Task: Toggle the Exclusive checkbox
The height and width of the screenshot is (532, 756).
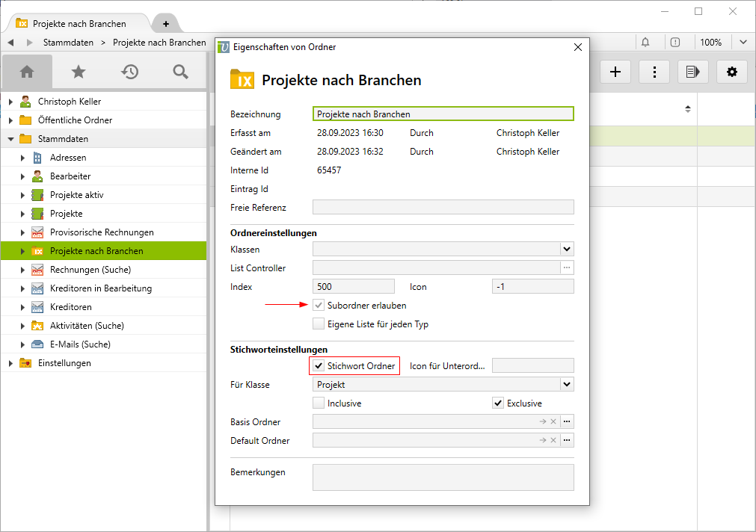Action: tap(498, 403)
